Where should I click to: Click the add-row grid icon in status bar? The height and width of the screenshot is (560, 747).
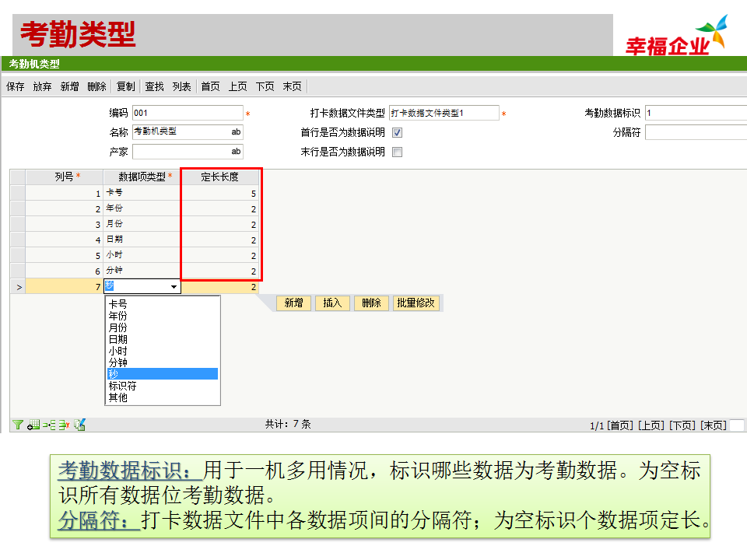coord(33,425)
